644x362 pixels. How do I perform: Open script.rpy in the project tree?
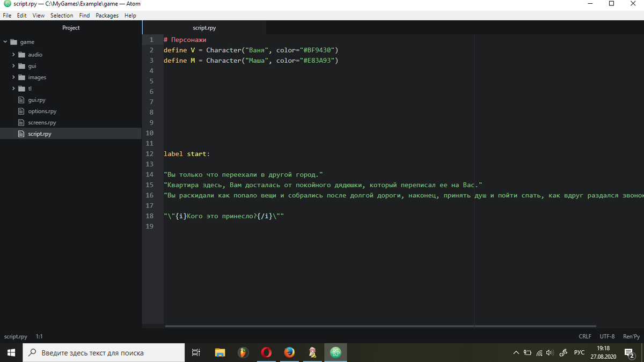(40, 134)
